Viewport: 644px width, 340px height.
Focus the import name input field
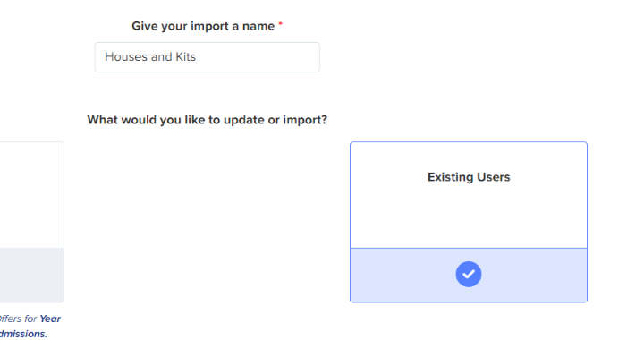(207, 57)
